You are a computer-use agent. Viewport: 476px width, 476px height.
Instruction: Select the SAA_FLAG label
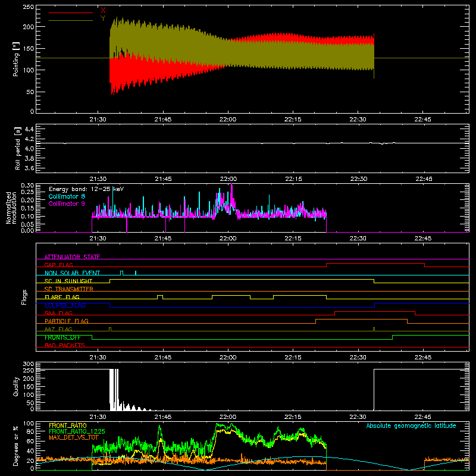click(58, 313)
